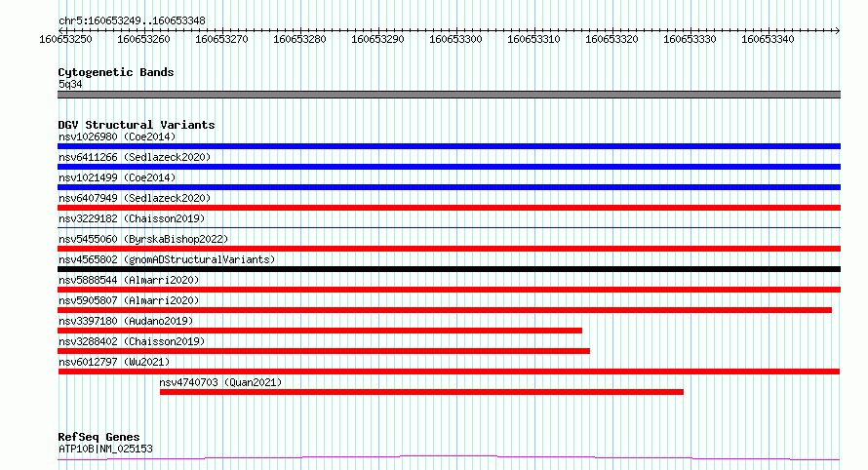Click ruler tick label 160653250
Viewport: 868px width, 470px height.
tap(65, 39)
